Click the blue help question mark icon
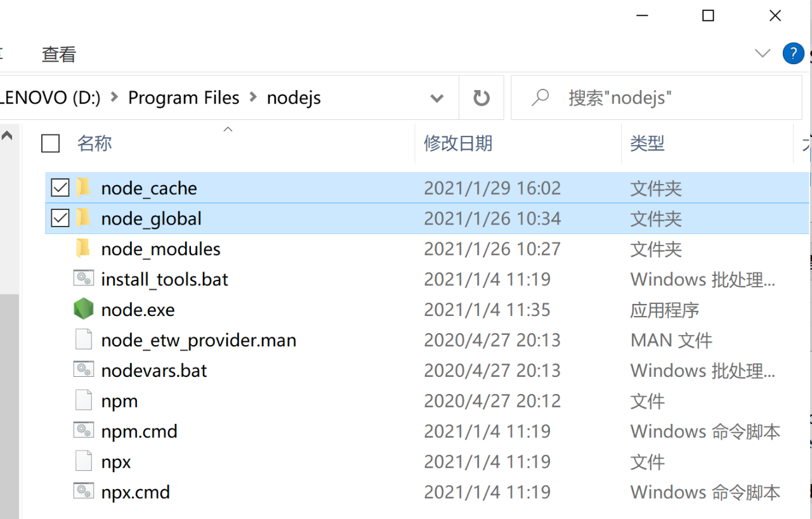Image resolution: width=812 pixels, height=519 pixels. [793, 53]
